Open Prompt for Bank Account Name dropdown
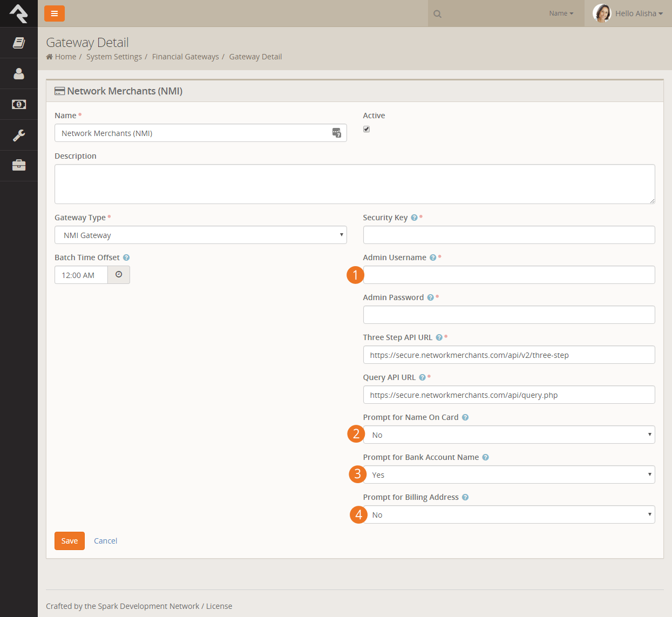The image size is (672, 617). pos(508,474)
